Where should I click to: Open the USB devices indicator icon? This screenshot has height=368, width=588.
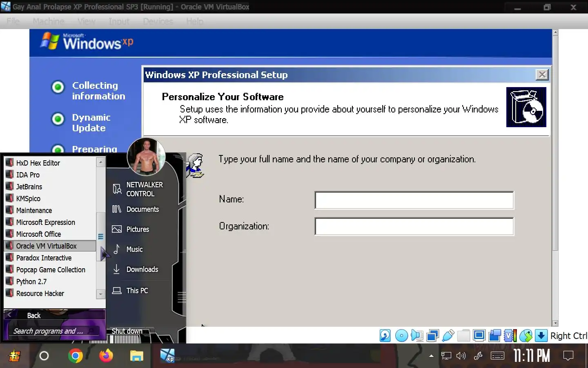[448, 336]
